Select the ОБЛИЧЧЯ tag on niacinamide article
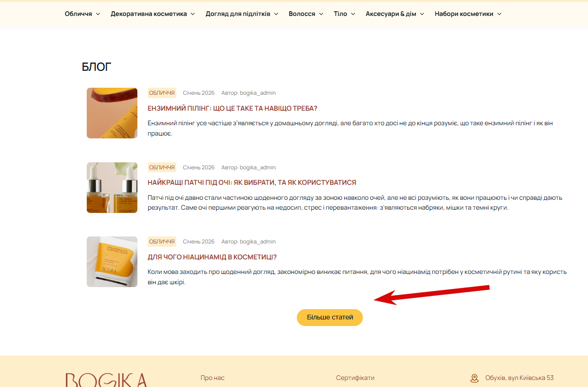The height and width of the screenshot is (387, 588). tap(162, 242)
